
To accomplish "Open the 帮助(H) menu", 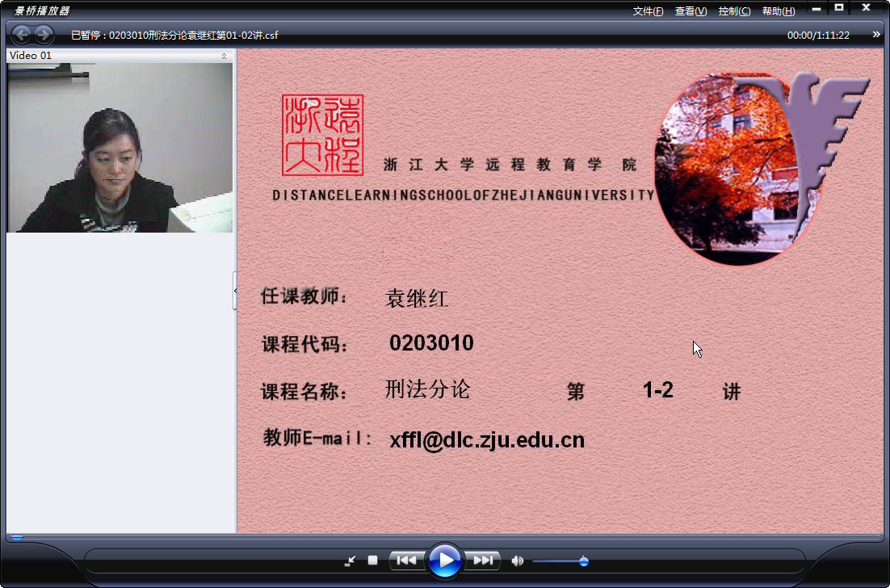I will click(x=779, y=11).
